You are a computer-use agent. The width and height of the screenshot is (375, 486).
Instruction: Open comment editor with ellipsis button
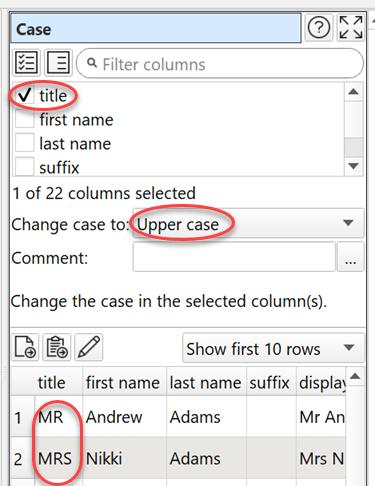click(x=351, y=257)
